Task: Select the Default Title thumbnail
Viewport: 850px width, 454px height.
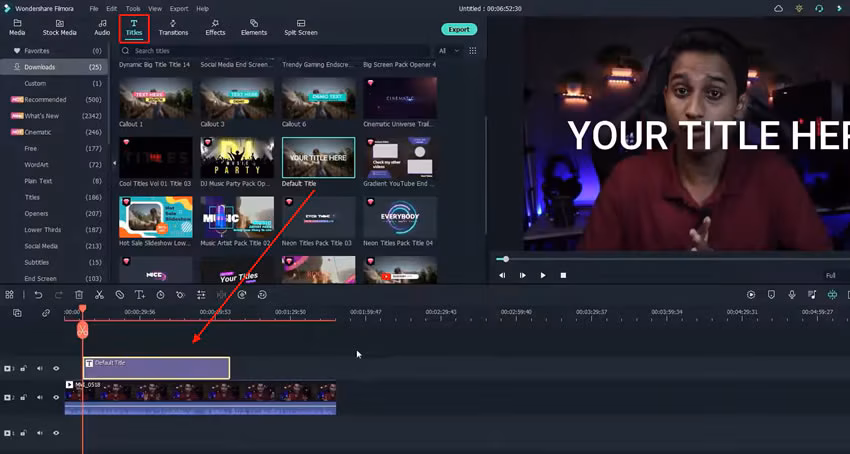Action: (x=319, y=157)
